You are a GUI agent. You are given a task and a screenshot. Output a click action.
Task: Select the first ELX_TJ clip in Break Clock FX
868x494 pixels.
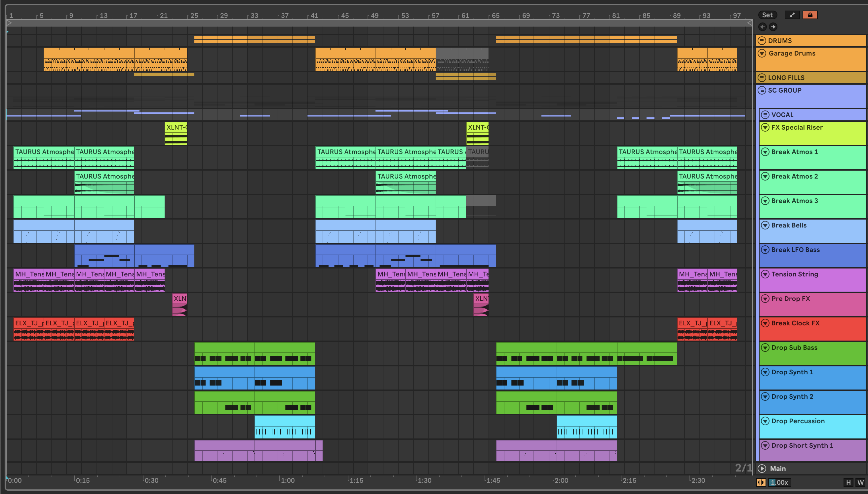29,329
